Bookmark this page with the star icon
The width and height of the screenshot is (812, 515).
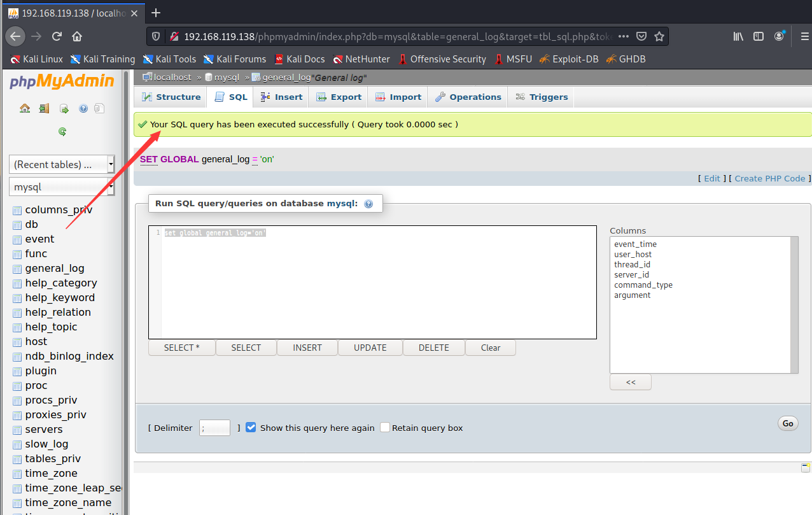(x=659, y=36)
